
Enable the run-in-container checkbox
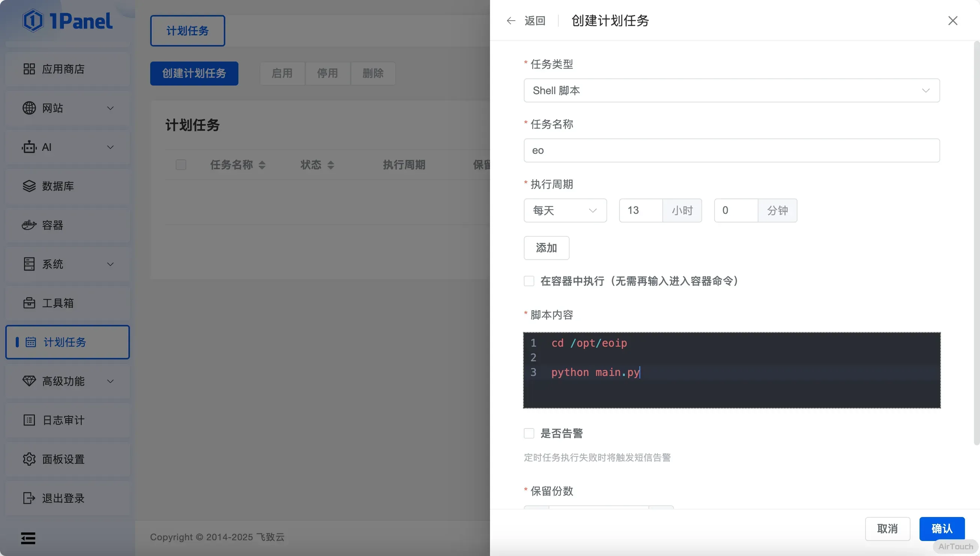click(x=529, y=281)
